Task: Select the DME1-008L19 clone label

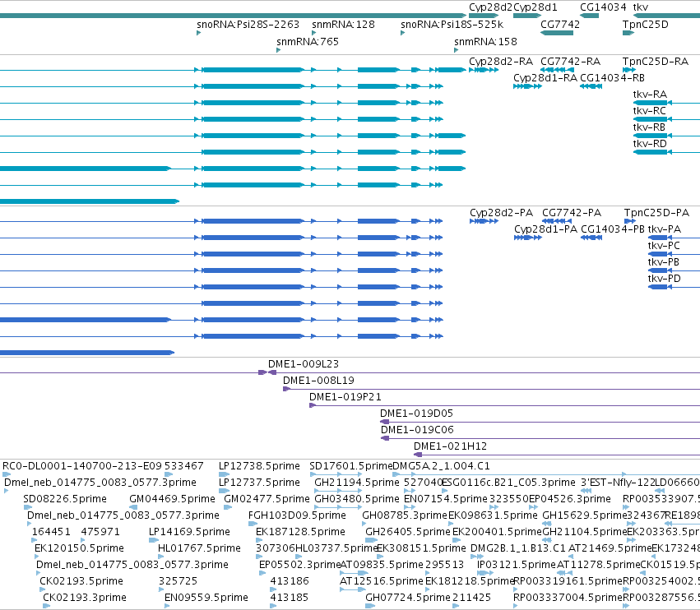Action: coord(318,381)
